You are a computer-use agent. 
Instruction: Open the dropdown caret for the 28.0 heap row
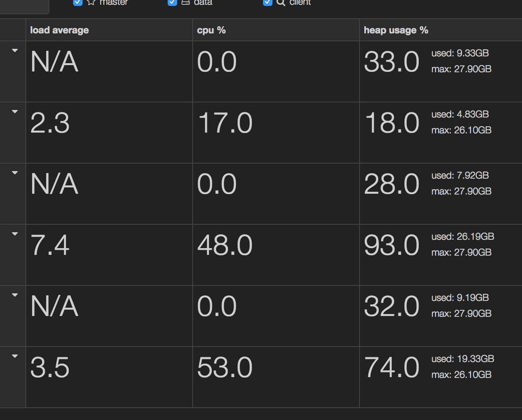[15, 173]
